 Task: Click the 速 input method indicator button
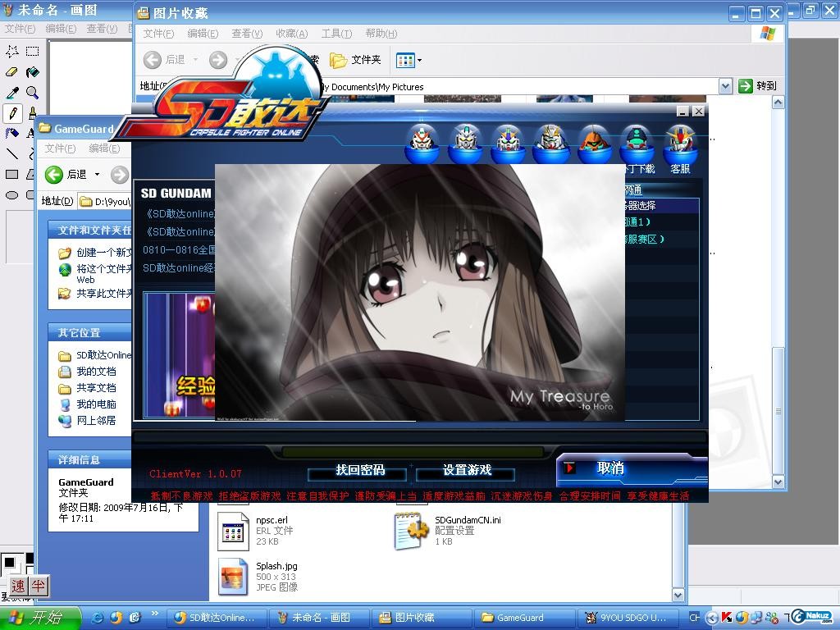(18, 587)
